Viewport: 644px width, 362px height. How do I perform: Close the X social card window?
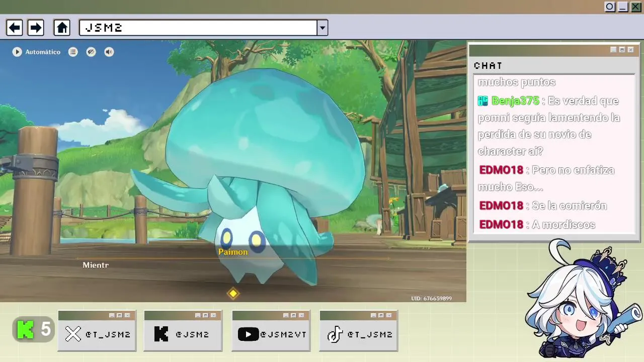(127, 315)
